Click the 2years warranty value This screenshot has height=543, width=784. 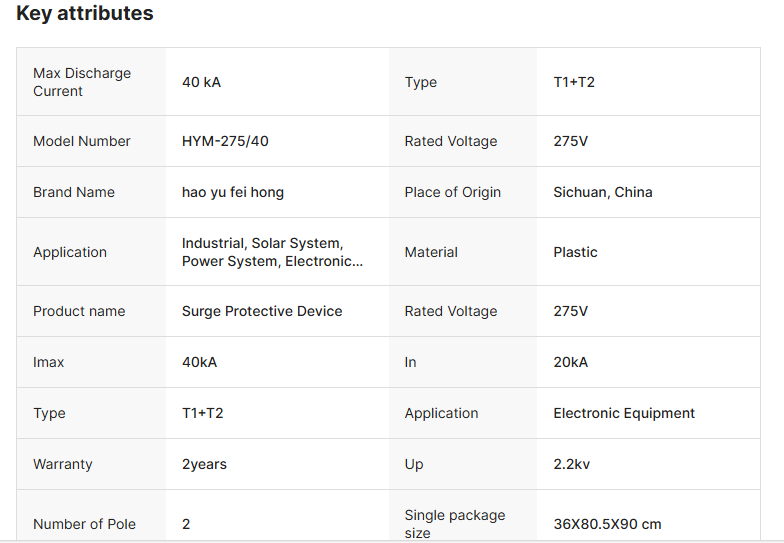pyautogui.click(x=204, y=464)
